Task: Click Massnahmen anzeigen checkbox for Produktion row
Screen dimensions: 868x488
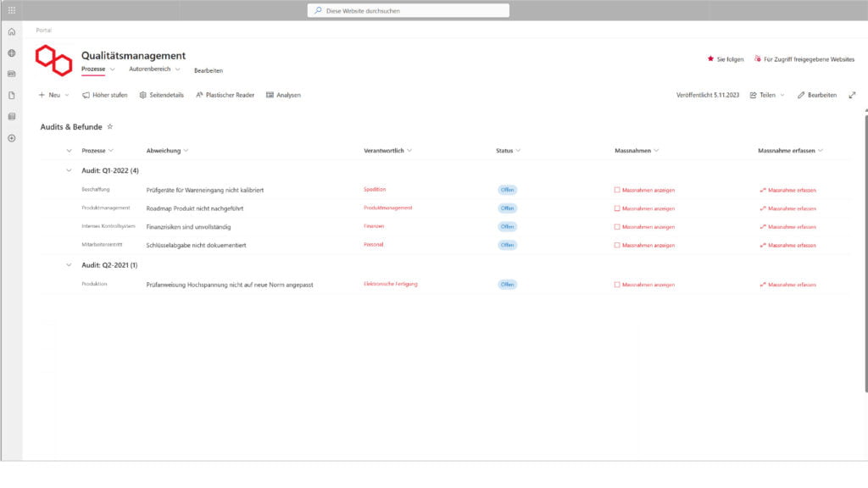Action: tap(617, 285)
